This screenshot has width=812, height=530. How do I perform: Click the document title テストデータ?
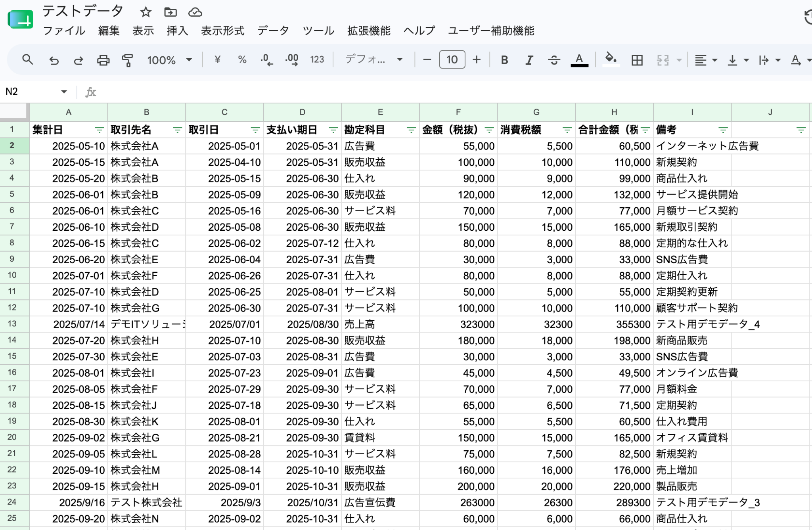pos(82,11)
